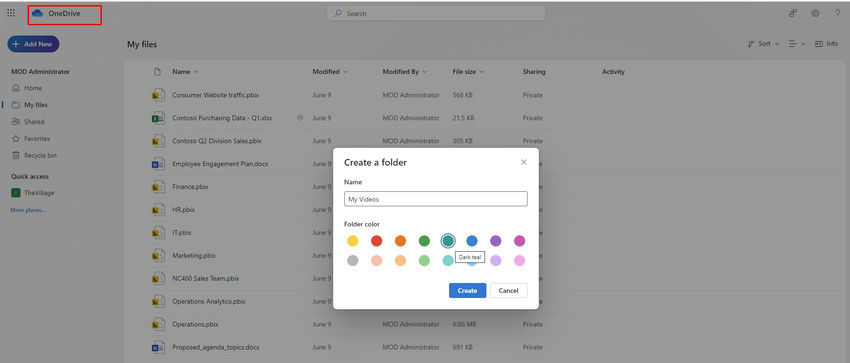Open the Modified column header dropdown
This screenshot has width=850, height=363.
point(330,72)
